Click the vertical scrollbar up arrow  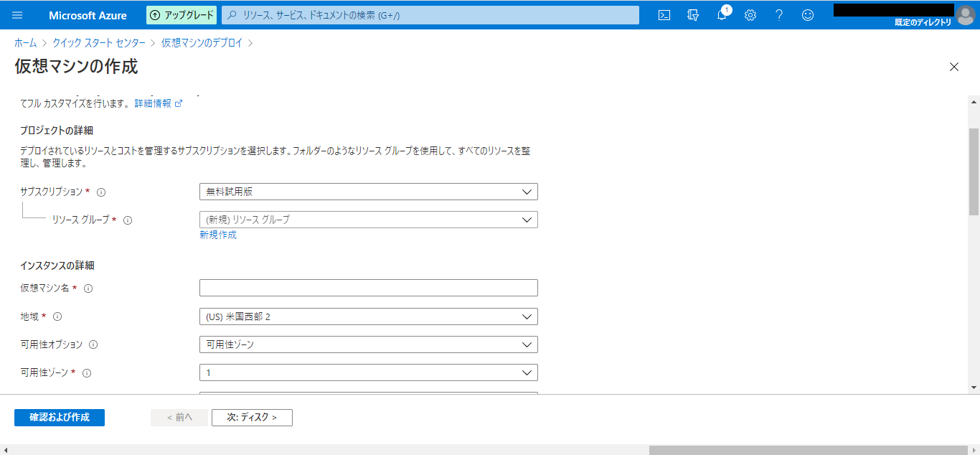coord(974,103)
